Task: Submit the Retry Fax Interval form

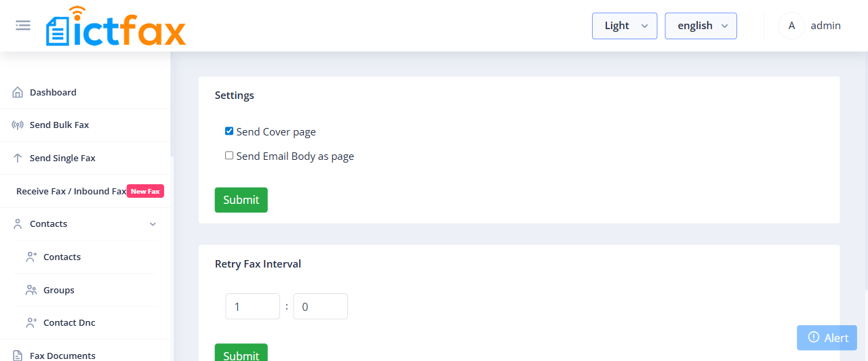Action: pos(241,352)
